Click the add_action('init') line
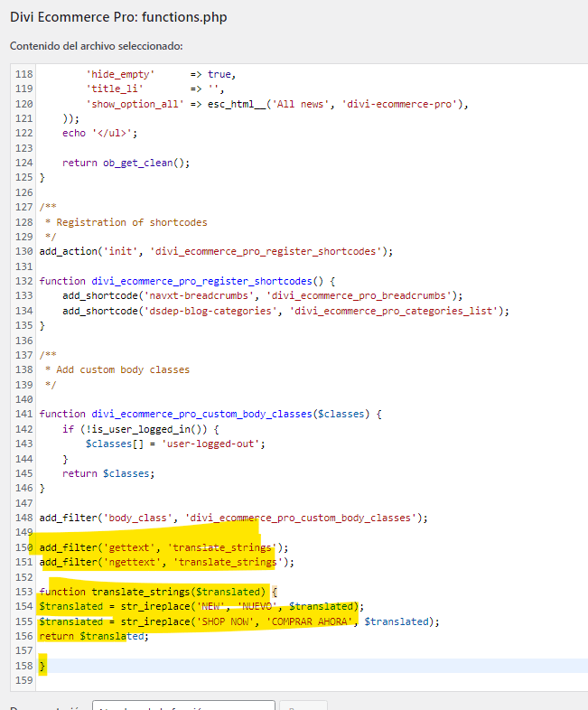 point(216,251)
